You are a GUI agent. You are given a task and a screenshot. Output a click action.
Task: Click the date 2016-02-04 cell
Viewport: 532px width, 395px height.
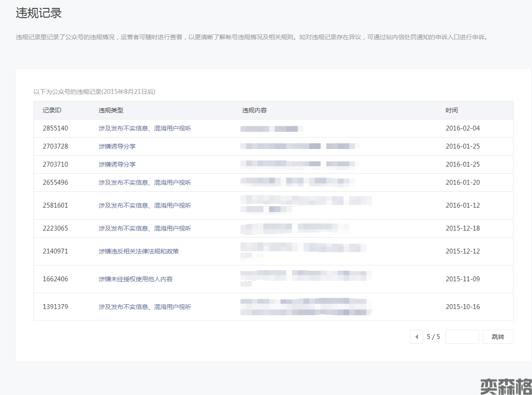[x=462, y=128]
